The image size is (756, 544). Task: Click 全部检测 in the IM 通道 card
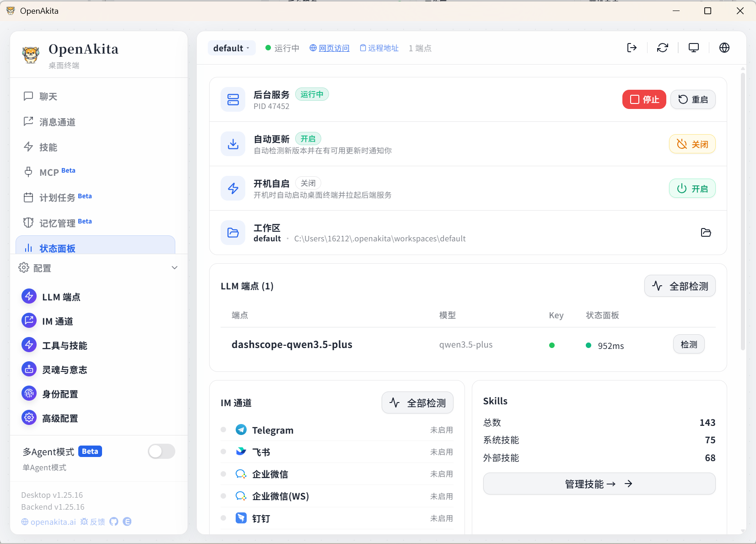pos(417,403)
